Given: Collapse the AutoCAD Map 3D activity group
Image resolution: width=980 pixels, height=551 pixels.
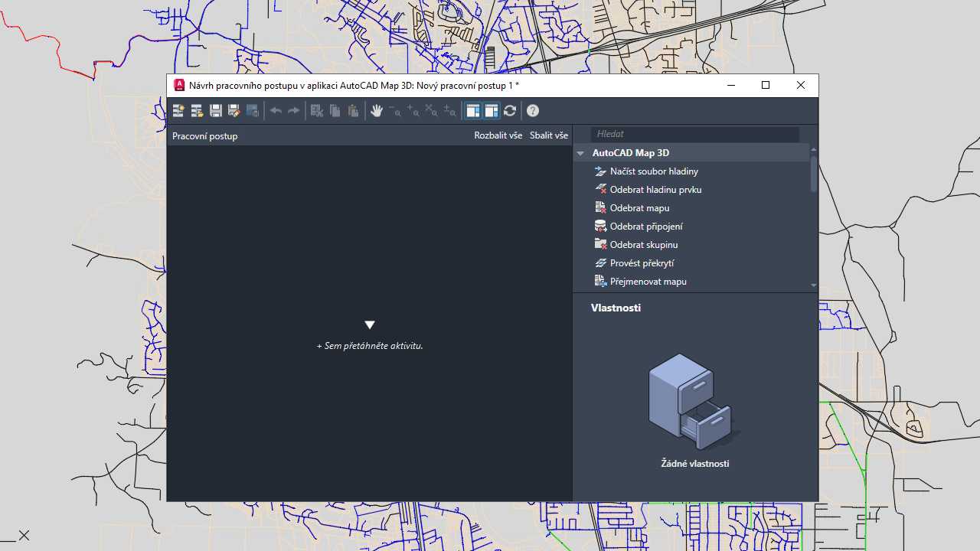Looking at the screenshot, I should coord(581,154).
